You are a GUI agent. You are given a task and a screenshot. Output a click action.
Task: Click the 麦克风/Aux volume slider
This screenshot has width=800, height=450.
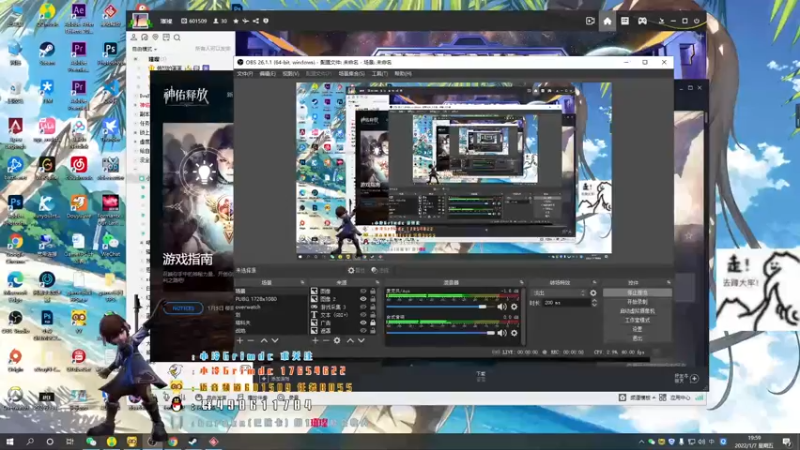coord(440,307)
